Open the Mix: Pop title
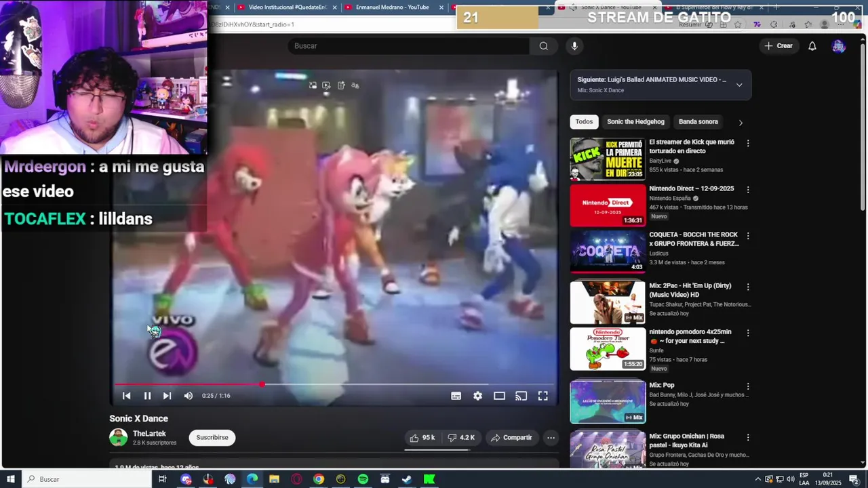 coord(662,385)
